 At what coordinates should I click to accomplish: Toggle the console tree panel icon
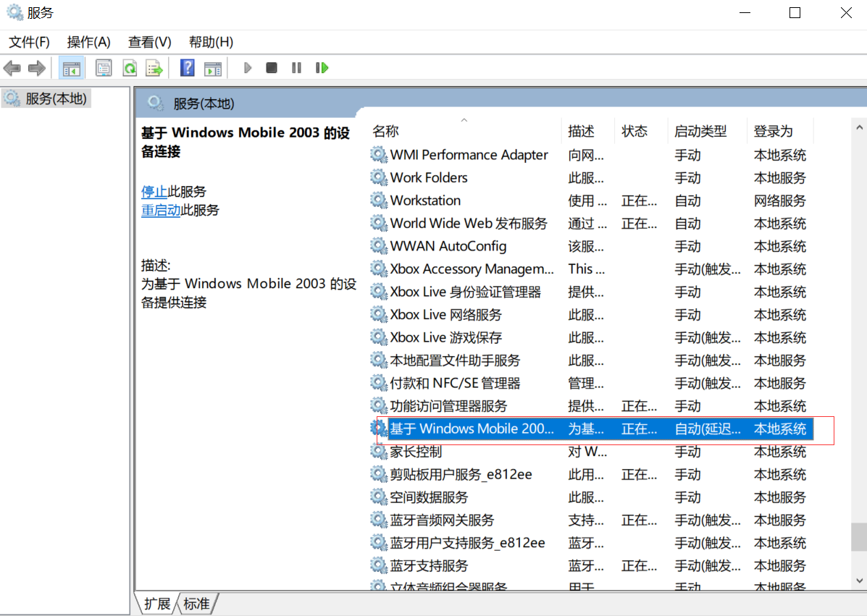pos(72,67)
